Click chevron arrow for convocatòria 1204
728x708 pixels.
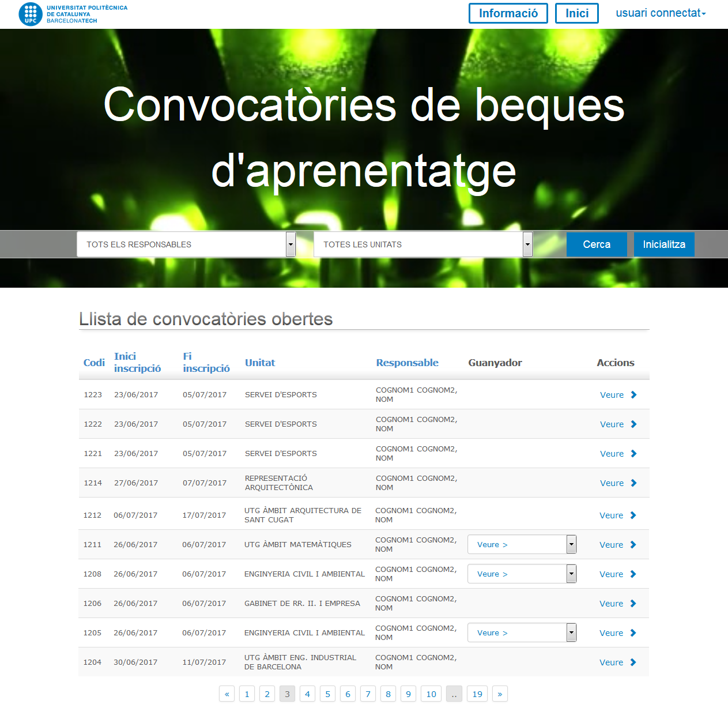[x=633, y=662]
